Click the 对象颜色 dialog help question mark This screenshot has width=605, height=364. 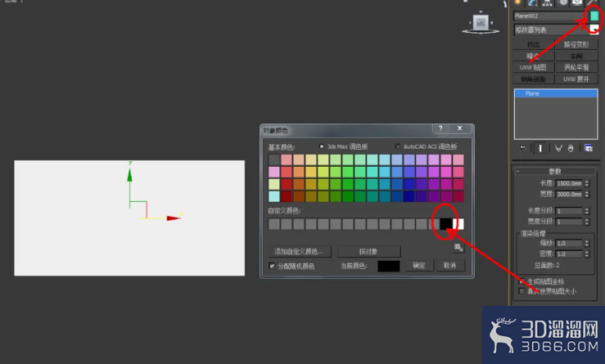click(440, 128)
